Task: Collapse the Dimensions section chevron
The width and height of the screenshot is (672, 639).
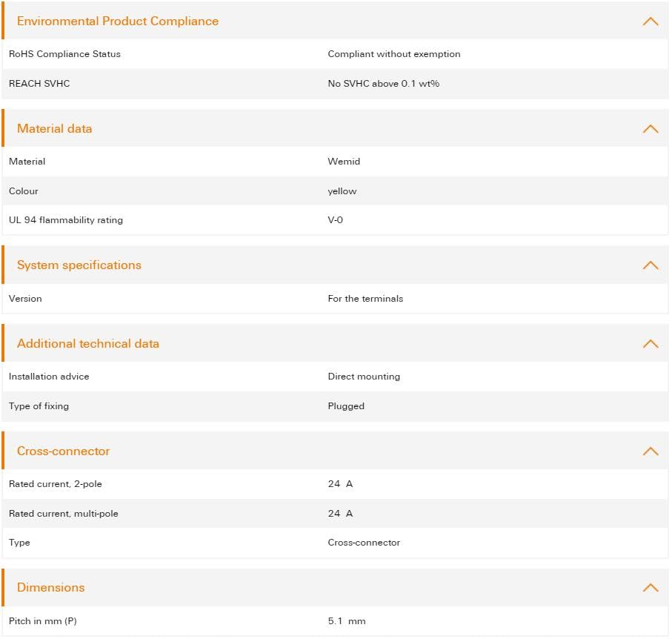Action: (x=650, y=588)
